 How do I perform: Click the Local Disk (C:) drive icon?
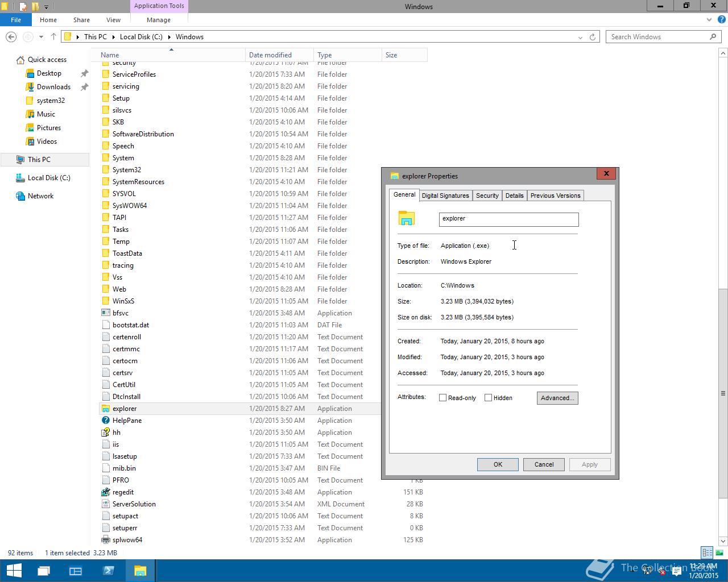coord(20,178)
